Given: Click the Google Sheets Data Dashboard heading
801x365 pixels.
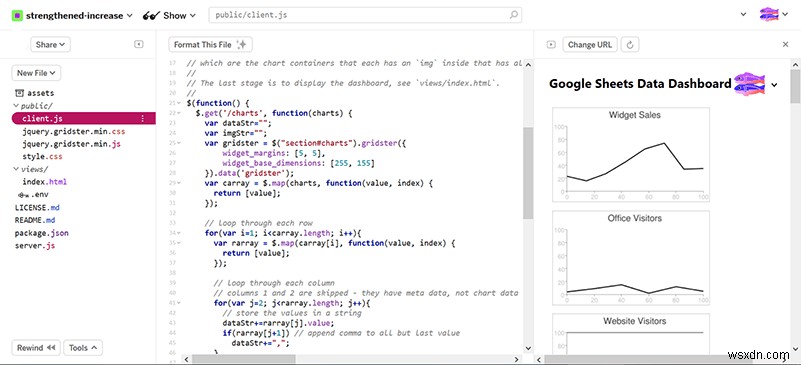Looking at the screenshot, I should [x=640, y=84].
